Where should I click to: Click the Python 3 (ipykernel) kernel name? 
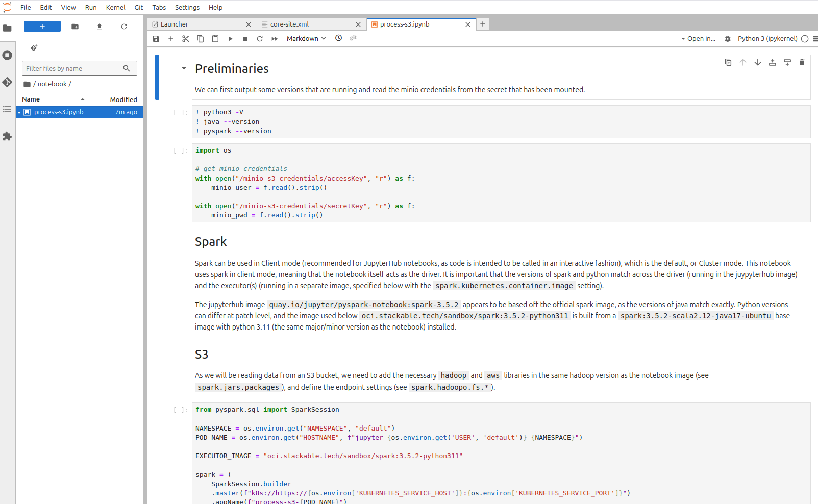click(x=767, y=39)
